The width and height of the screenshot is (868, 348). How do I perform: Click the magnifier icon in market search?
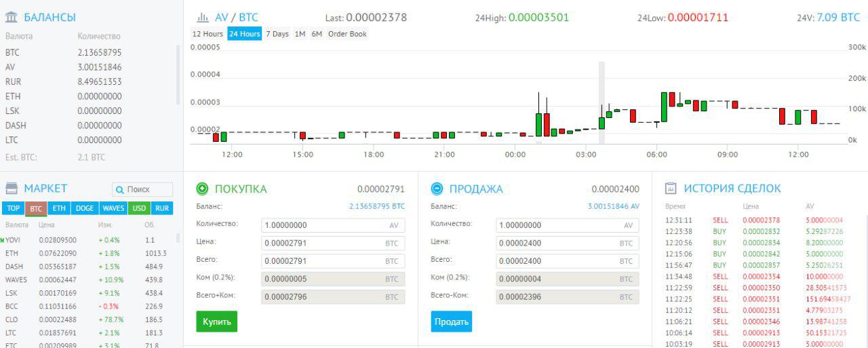[119, 190]
